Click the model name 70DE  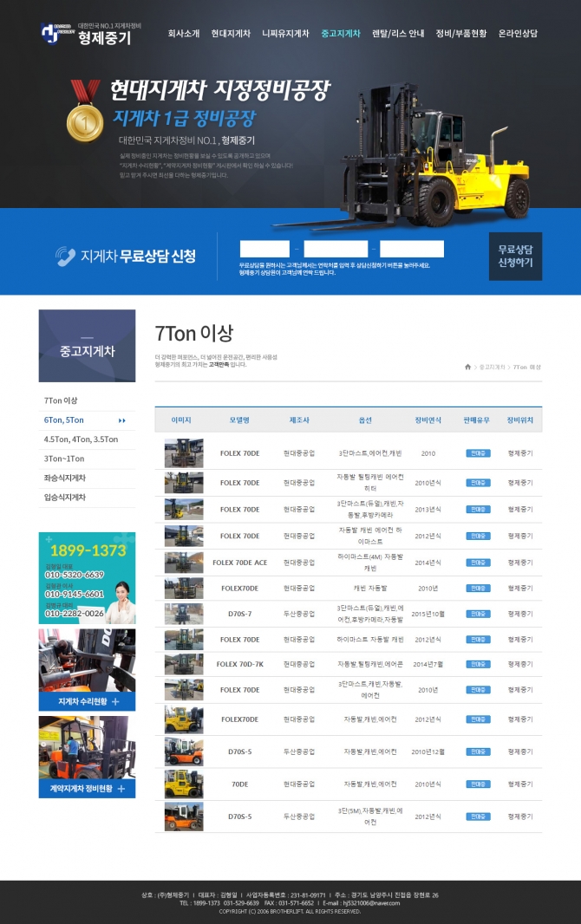[x=240, y=784]
